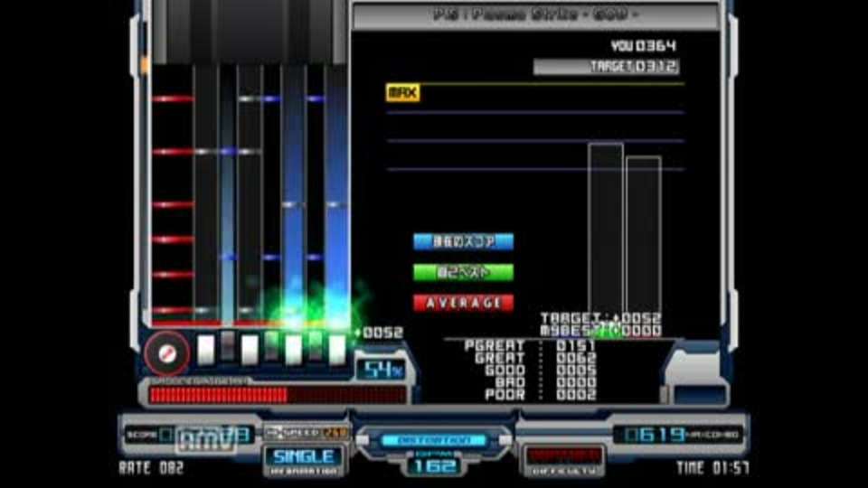Tap the green-lit key 4 button

click(x=271, y=345)
